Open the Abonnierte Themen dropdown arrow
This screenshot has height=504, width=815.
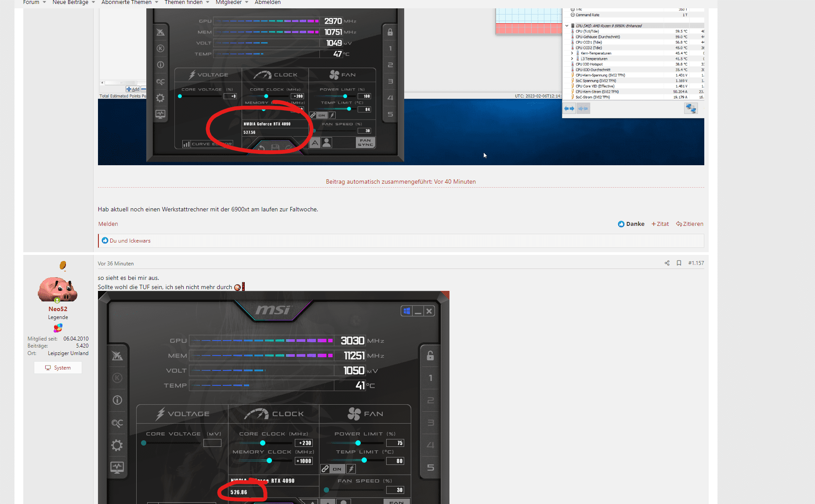point(156,2)
